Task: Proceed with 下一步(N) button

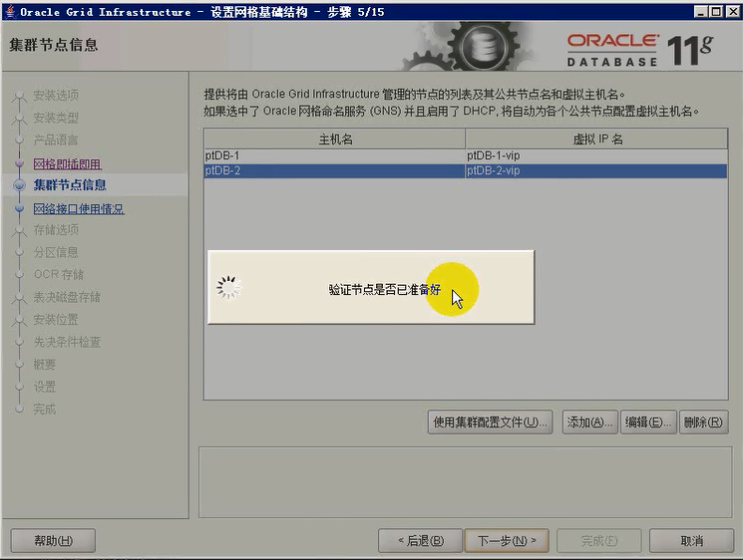Action: coord(507,541)
